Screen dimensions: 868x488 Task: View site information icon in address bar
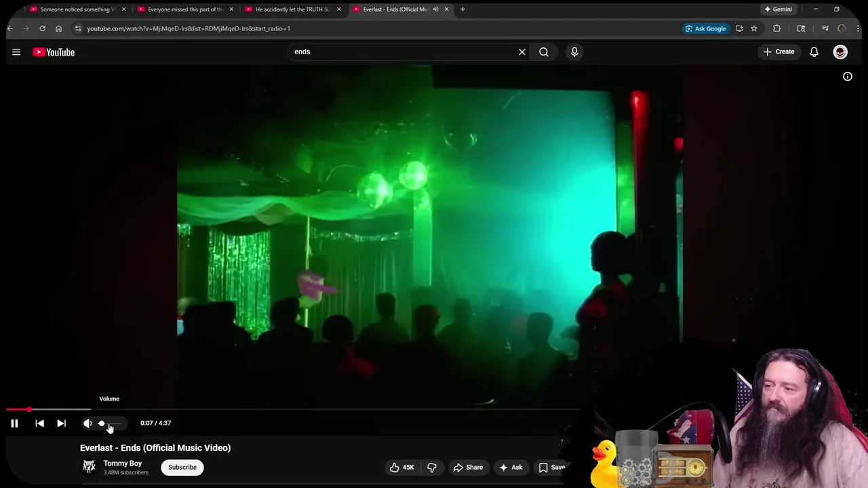pos(78,28)
